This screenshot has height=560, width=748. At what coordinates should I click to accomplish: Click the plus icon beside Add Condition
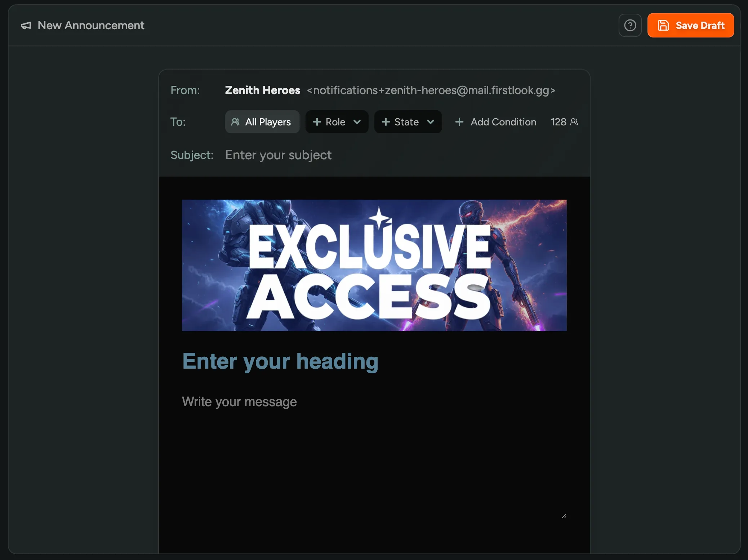click(460, 122)
